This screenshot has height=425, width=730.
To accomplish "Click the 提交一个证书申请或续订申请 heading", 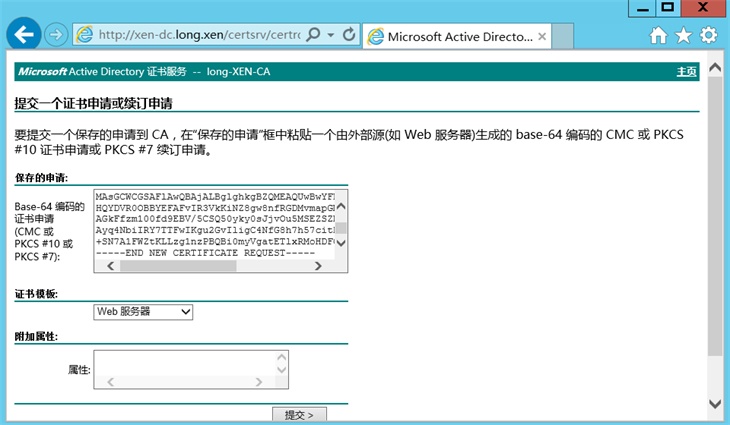I will (x=93, y=103).
